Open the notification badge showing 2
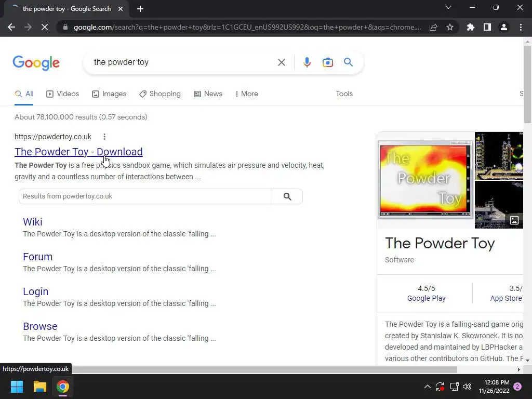 [x=517, y=387]
